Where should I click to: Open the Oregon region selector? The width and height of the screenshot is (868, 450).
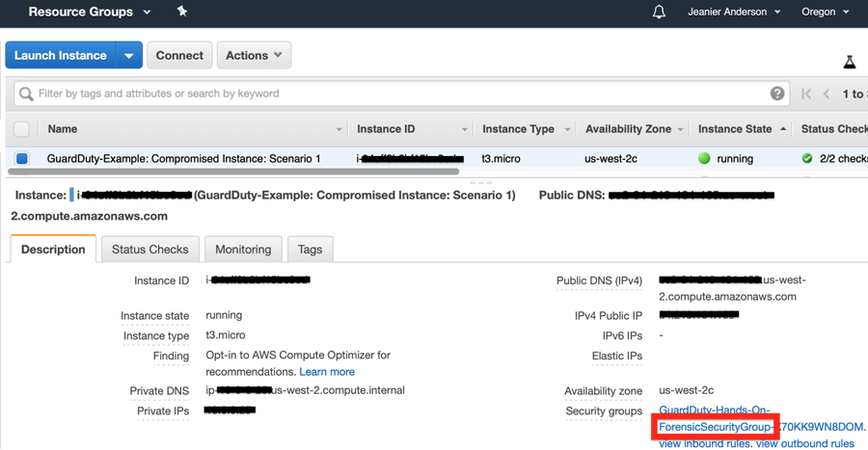click(x=825, y=12)
